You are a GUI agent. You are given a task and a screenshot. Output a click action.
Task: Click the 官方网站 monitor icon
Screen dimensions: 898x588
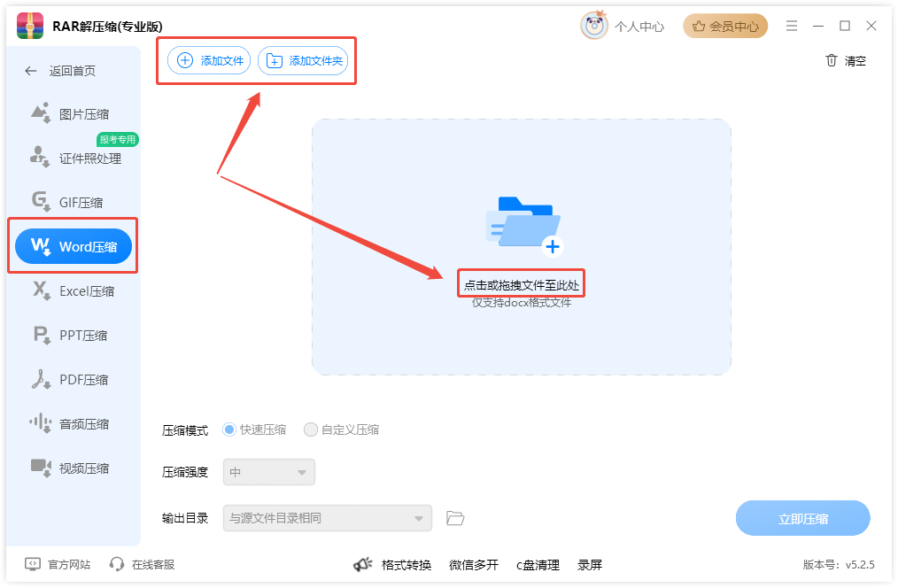pos(33,564)
